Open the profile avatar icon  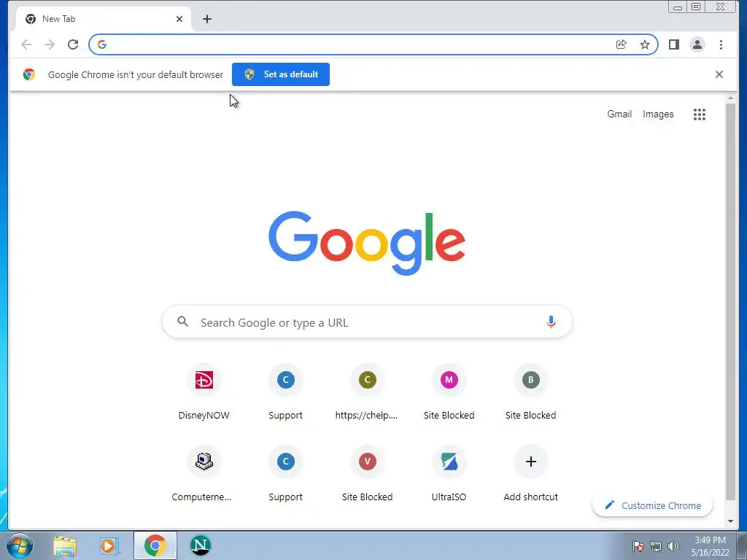coord(697,44)
